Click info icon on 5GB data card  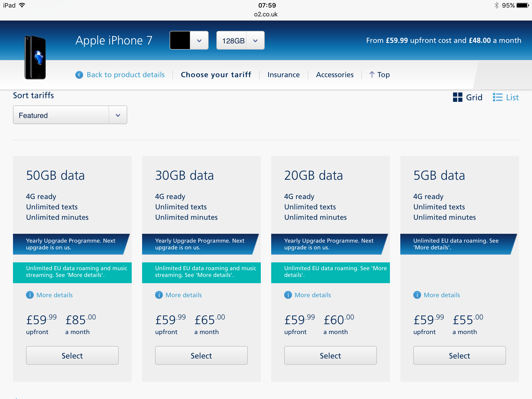tap(417, 295)
